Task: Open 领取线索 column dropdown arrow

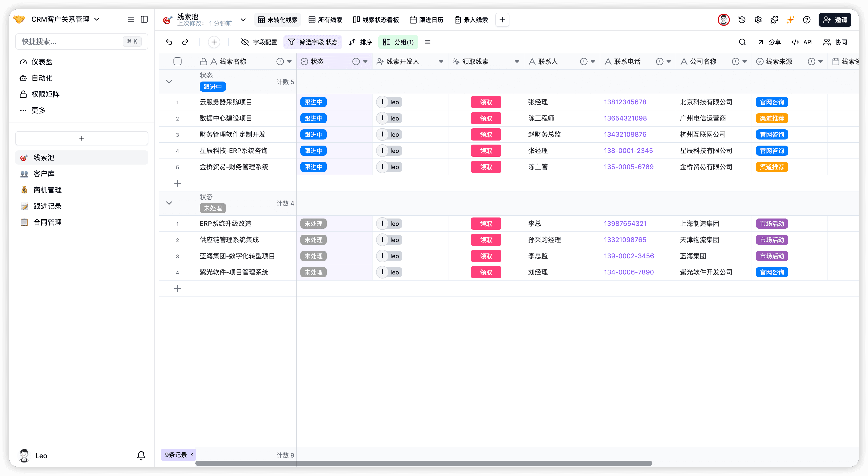Action: click(x=516, y=61)
